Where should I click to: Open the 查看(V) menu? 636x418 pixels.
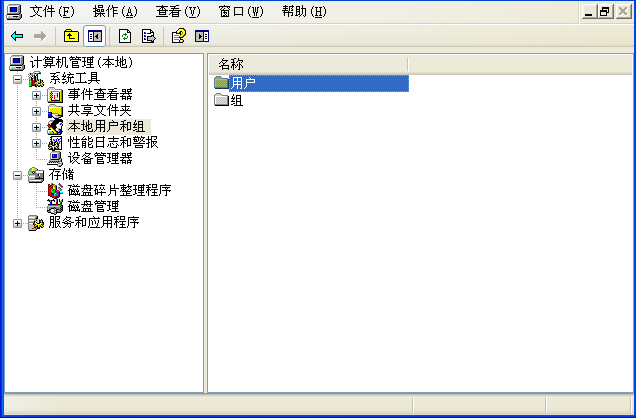tap(178, 12)
